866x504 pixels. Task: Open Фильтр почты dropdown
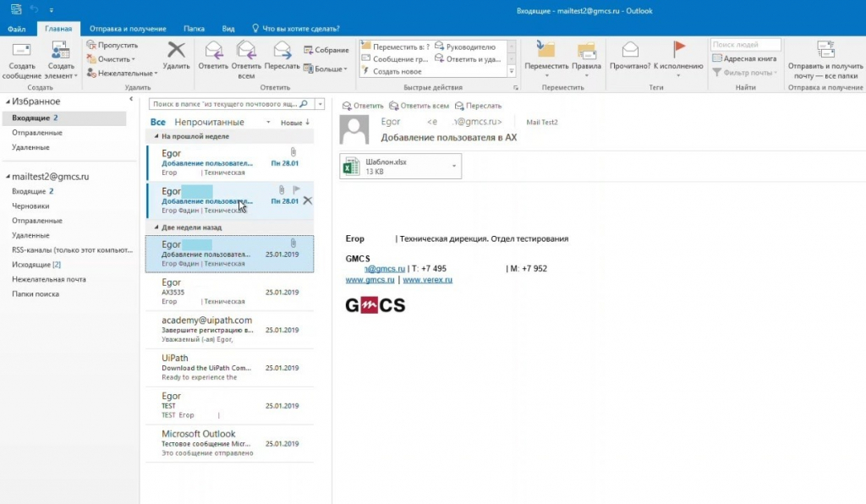pos(744,73)
